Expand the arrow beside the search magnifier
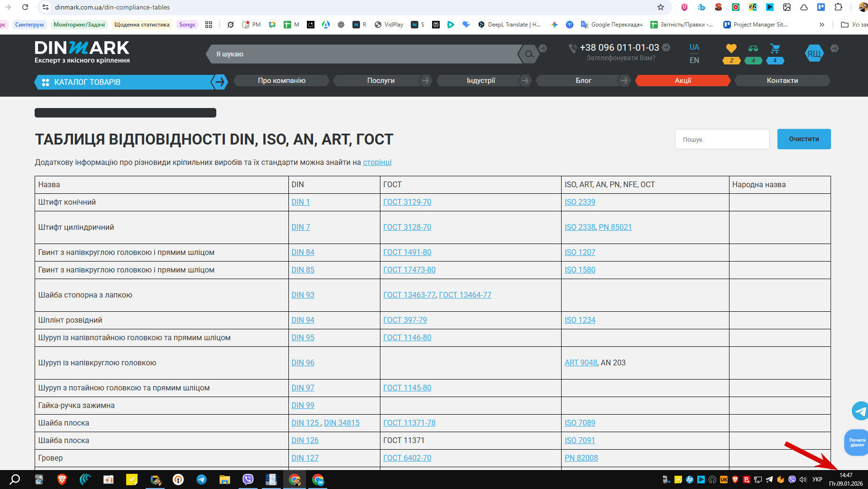This screenshot has height=489, width=868. (543, 48)
